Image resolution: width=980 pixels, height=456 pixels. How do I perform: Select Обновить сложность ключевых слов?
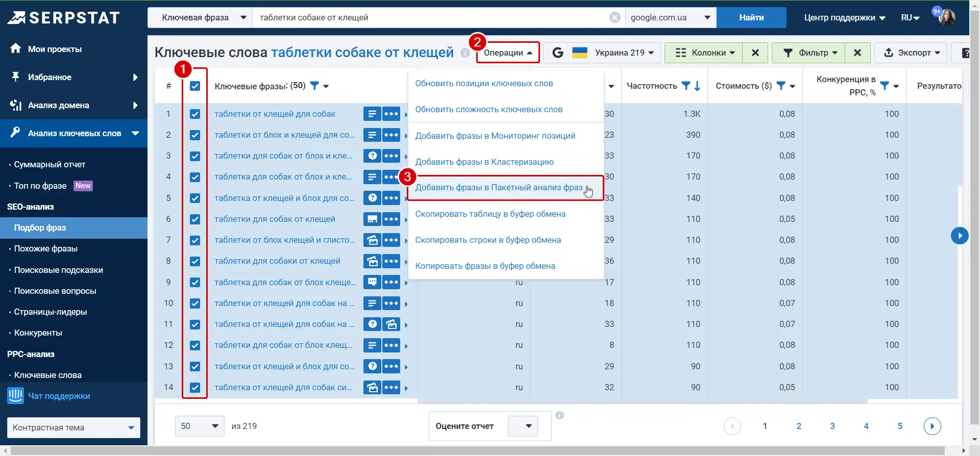click(x=488, y=109)
